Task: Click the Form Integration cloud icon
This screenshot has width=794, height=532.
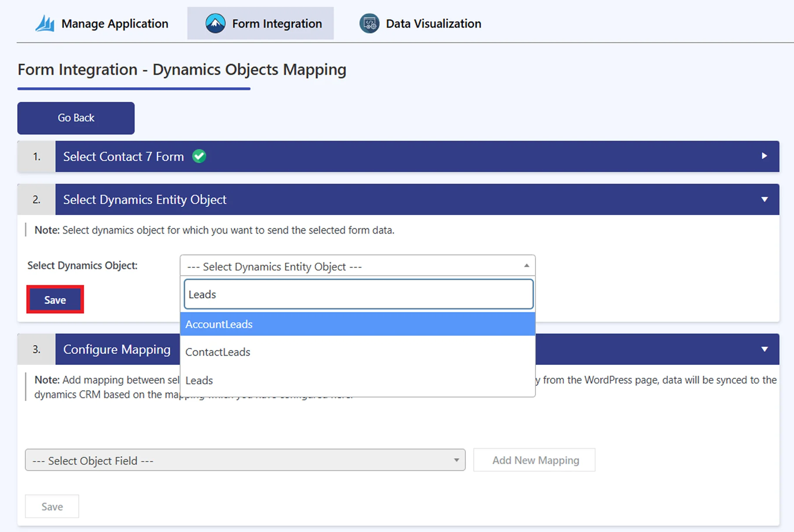Action: pos(215,23)
